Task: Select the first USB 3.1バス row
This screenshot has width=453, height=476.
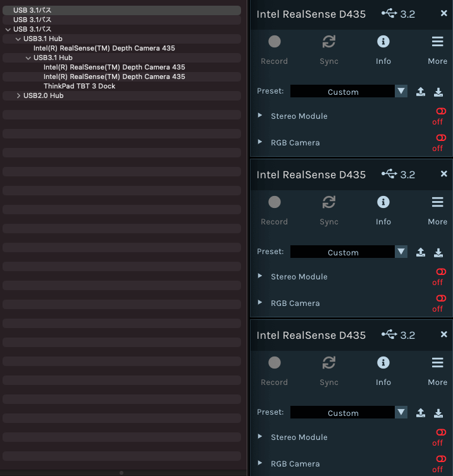Action: [x=121, y=10]
